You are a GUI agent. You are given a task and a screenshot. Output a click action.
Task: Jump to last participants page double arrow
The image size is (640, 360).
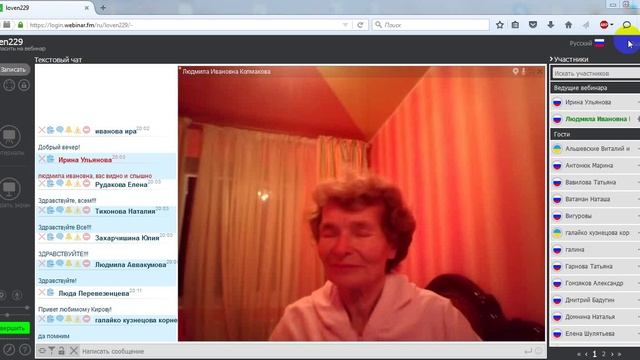point(620,354)
